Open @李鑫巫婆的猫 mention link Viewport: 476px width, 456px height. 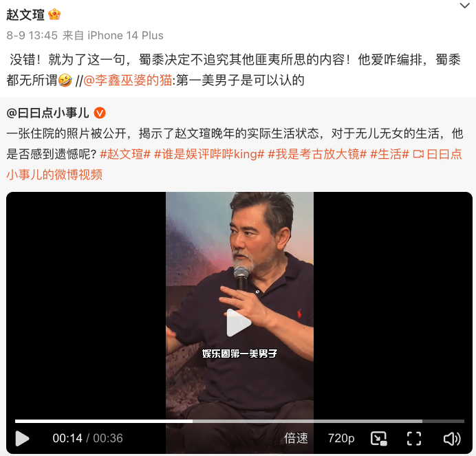(x=127, y=80)
